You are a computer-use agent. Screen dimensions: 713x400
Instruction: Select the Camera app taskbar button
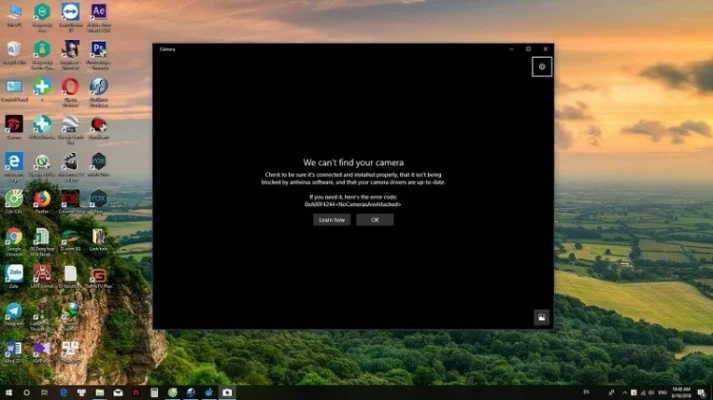[227, 393]
